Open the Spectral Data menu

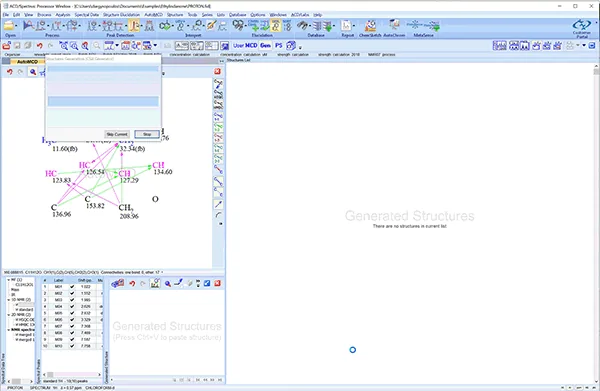pyautogui.click(x=86, y=15)
